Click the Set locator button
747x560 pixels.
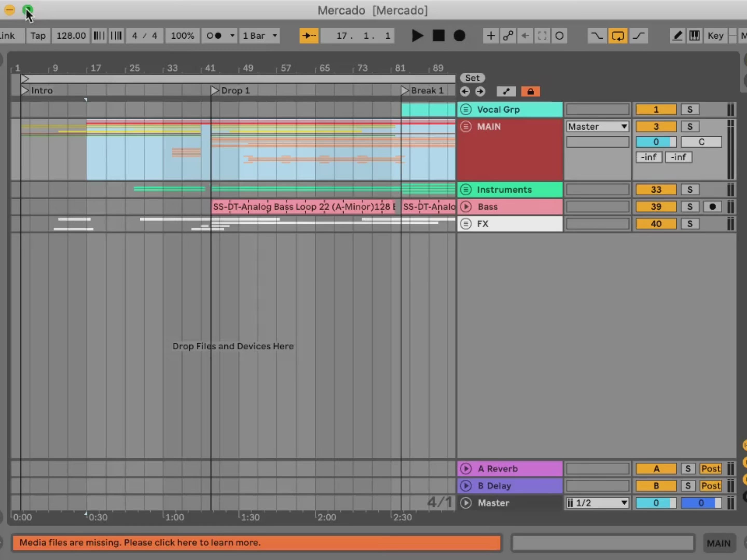pos(472,78)
